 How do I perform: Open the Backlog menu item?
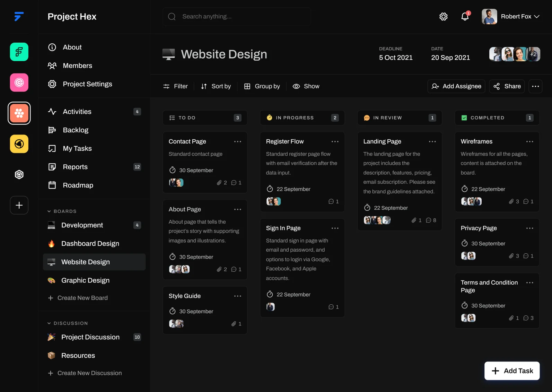pos(76,130)
